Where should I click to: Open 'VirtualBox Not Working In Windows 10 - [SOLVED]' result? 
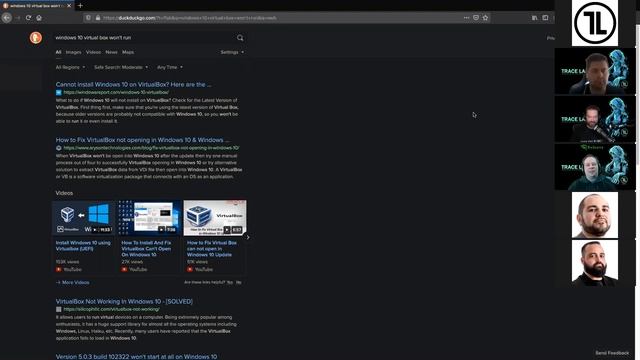tap(124, 302)
